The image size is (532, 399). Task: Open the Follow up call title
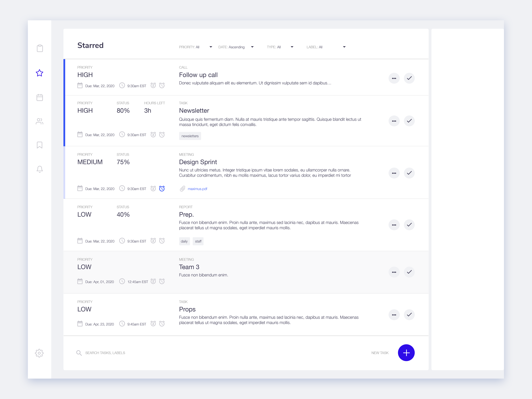tap(198, 75)
